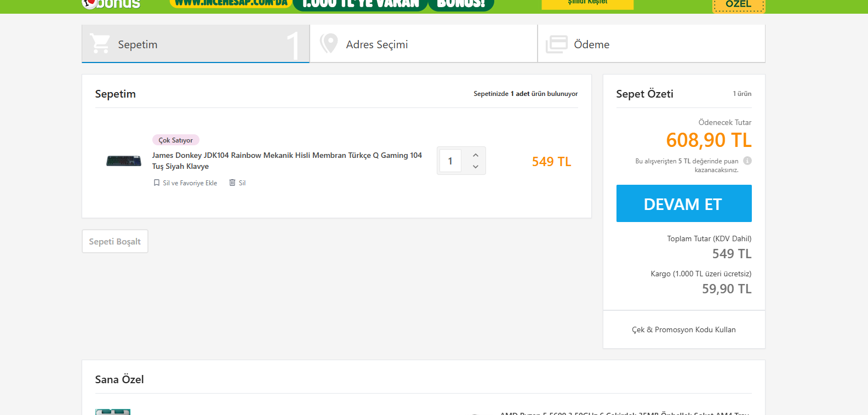
Task: Click the Sepeti Boşalt button
Action: [115, 241]
